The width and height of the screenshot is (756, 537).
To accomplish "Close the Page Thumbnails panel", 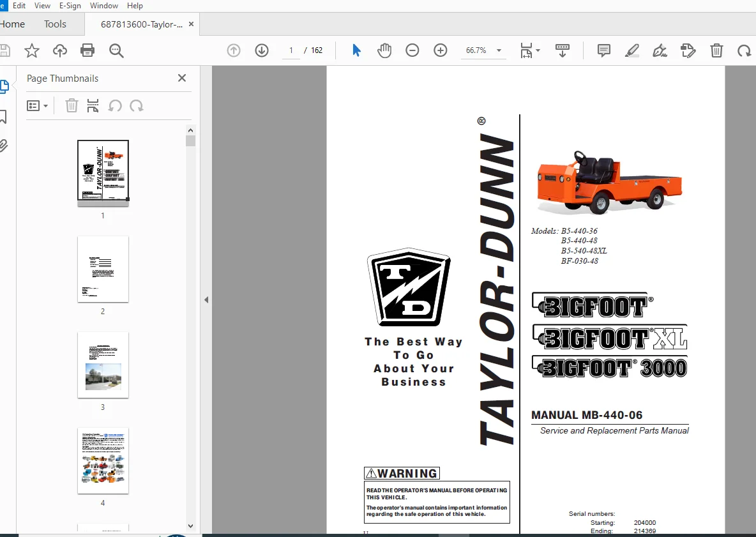I will tap(182, 78).
